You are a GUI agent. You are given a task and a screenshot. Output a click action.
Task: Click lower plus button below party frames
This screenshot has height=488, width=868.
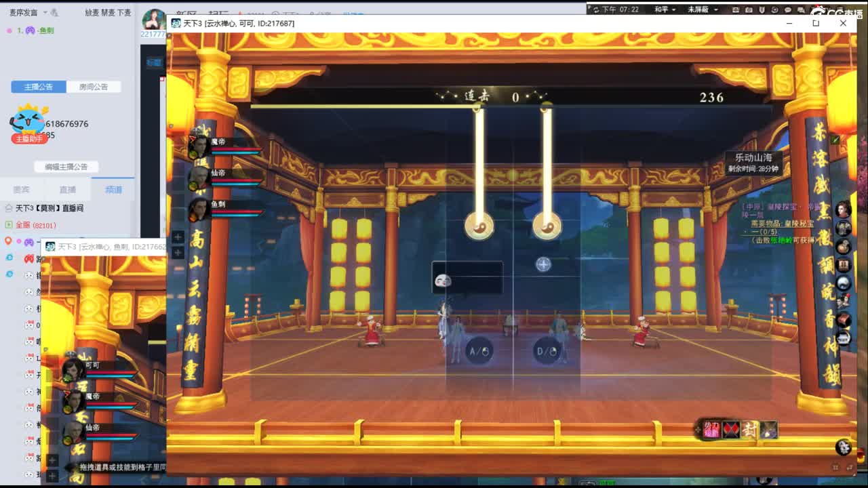(178, 253)
